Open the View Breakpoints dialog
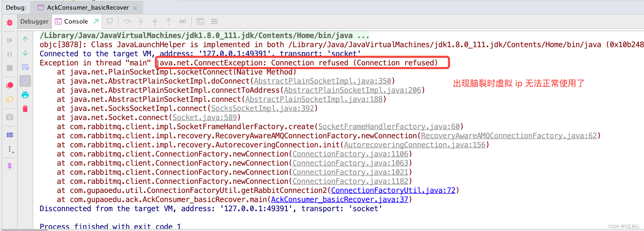This screenshot has height=231, width=644. (x=10, y=85)
